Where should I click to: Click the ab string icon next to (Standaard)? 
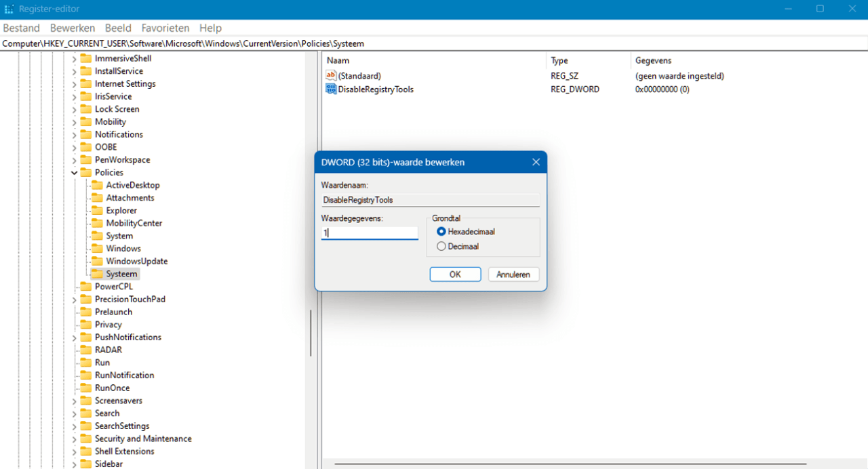coord(330,75)
